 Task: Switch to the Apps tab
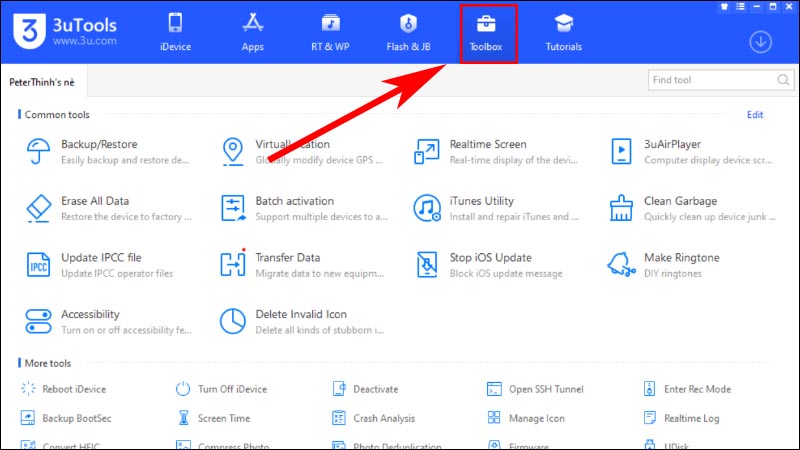253,32
